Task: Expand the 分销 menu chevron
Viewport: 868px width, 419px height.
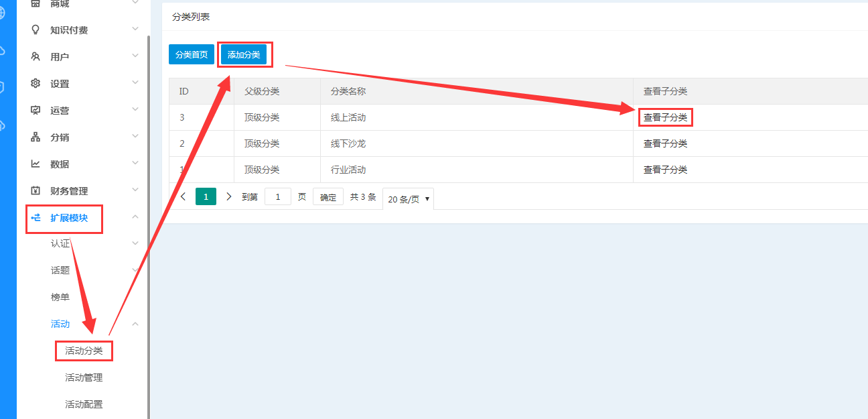Action: (135, 137)
